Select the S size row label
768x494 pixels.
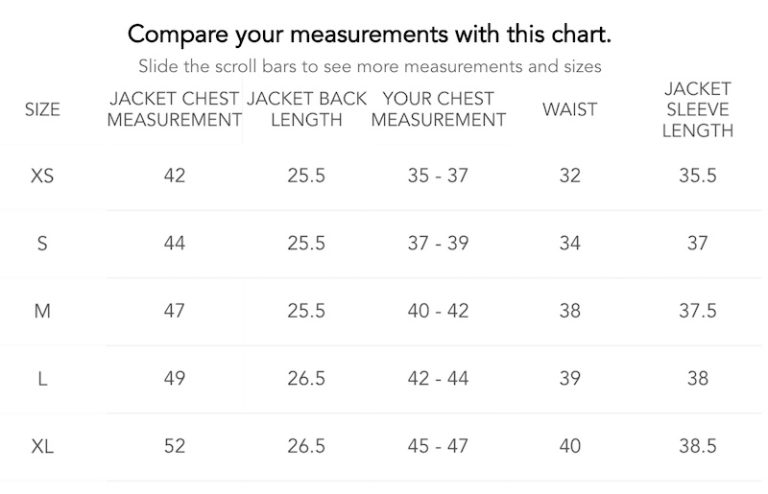42,243
